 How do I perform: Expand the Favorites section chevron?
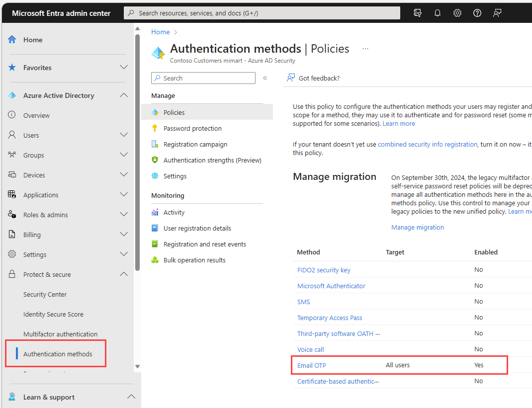pos(124,67)
